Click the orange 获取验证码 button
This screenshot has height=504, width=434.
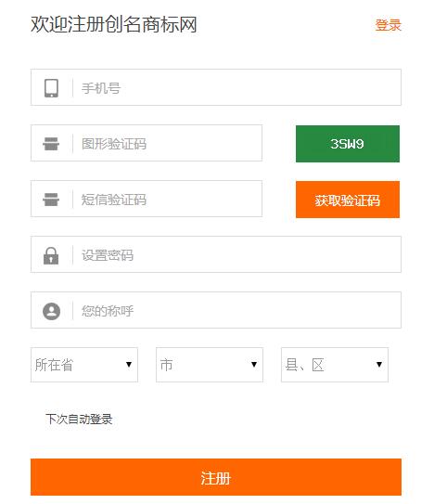[x=348, y=200]
